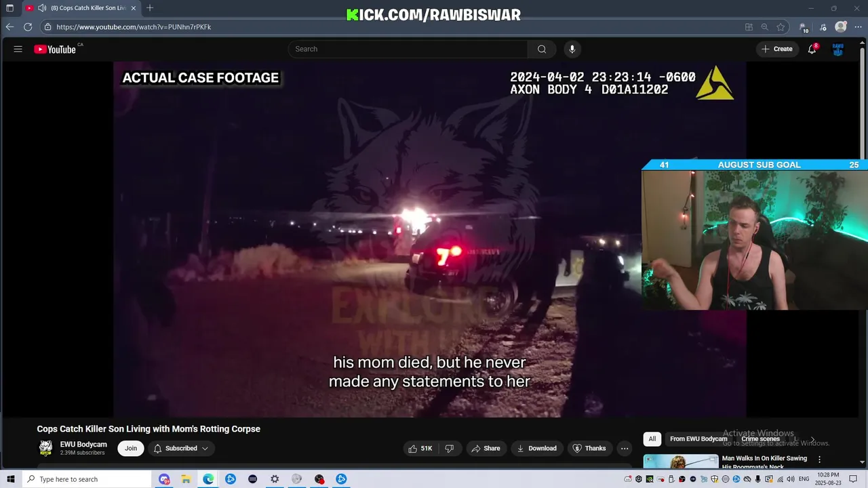
Task: Select the All filter chip
Action: (x=652, y=439)
